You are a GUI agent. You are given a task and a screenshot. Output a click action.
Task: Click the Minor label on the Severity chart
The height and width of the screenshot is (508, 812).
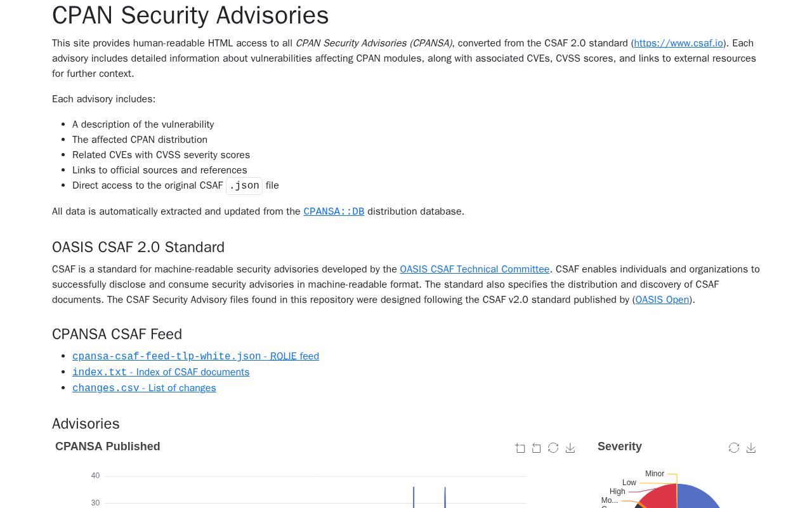655,474
